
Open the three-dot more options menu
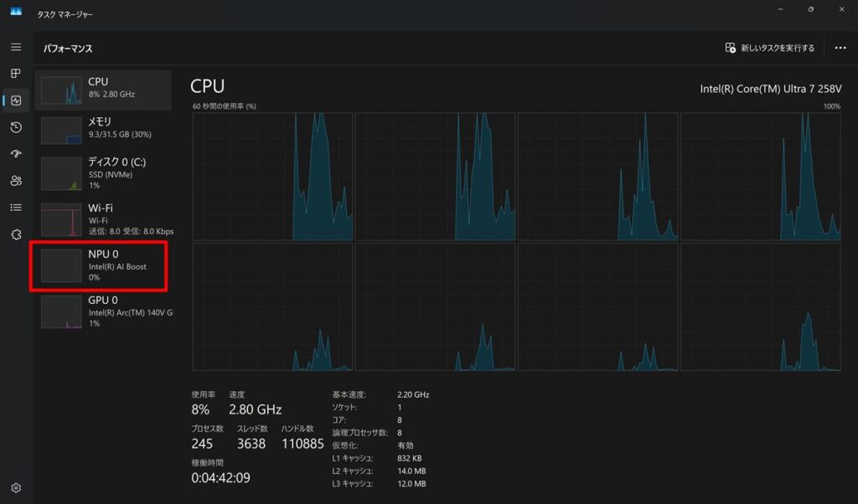point(840,48)
